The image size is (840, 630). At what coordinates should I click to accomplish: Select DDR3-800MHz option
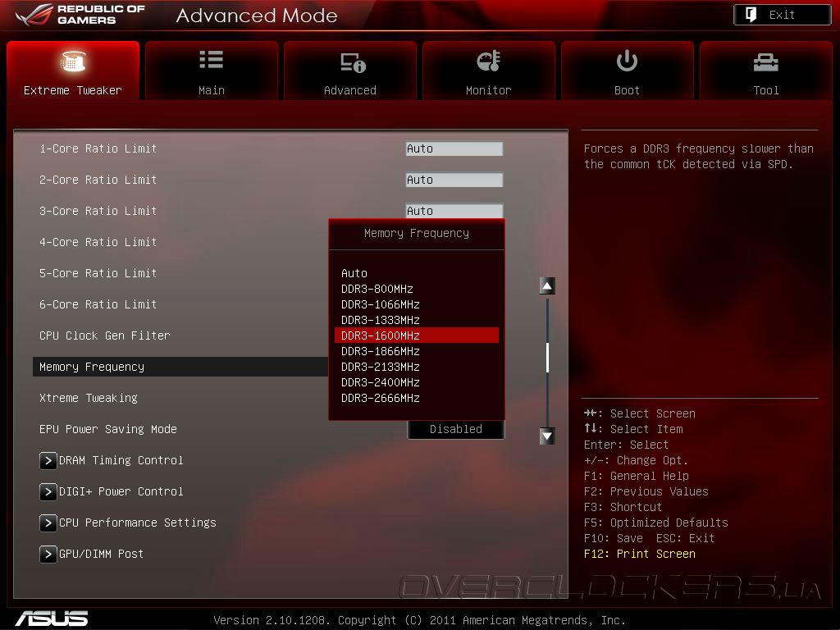(x=416, y=289)
